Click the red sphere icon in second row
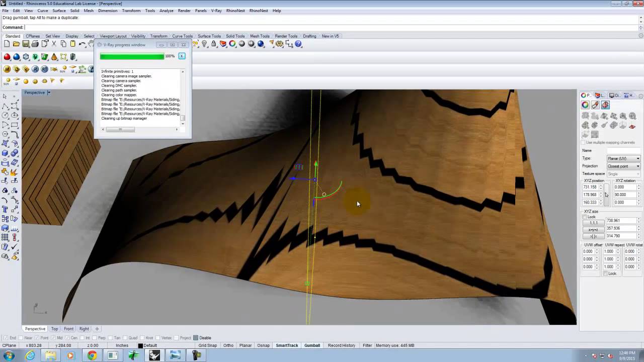This screenshot has width=644, height=362. [x=7, y=57]
